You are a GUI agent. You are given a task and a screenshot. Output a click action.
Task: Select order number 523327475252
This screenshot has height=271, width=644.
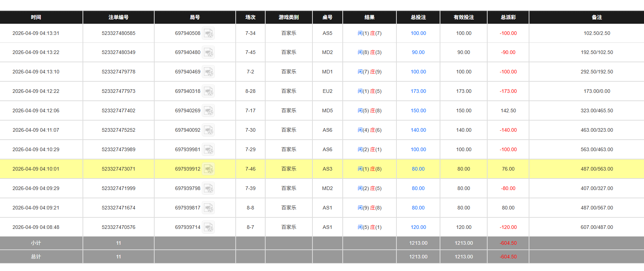119,130
